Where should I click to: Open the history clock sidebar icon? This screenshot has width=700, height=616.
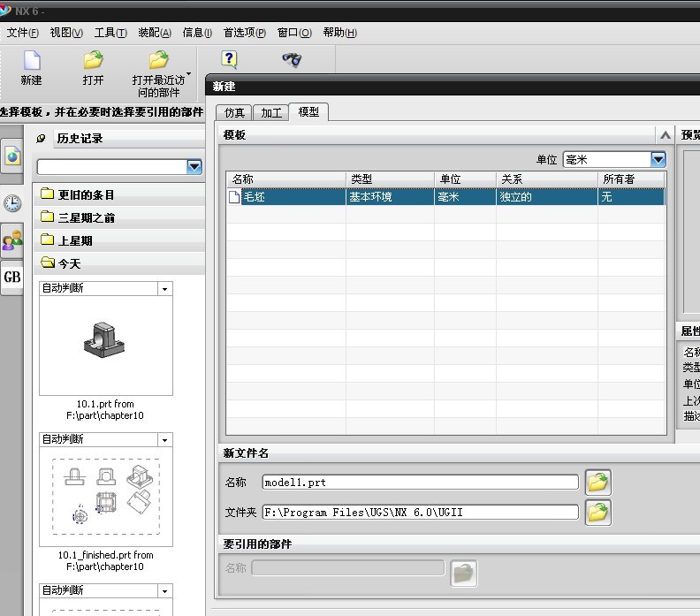[x=12, y=203]
